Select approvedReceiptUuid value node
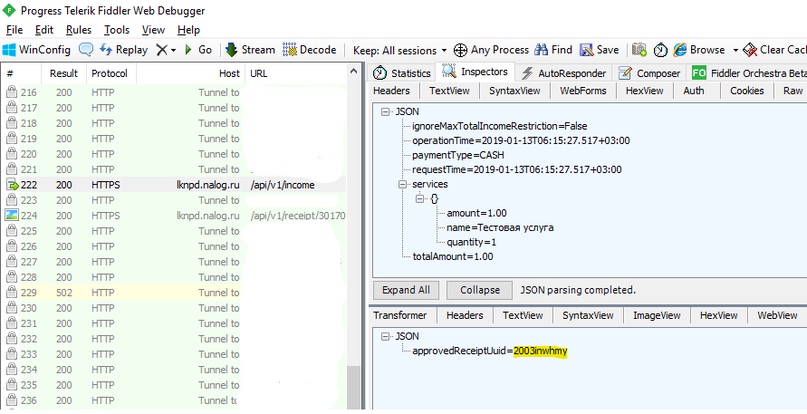The height and width of the screenshot is (414, 807). click(x=489, y=351)
